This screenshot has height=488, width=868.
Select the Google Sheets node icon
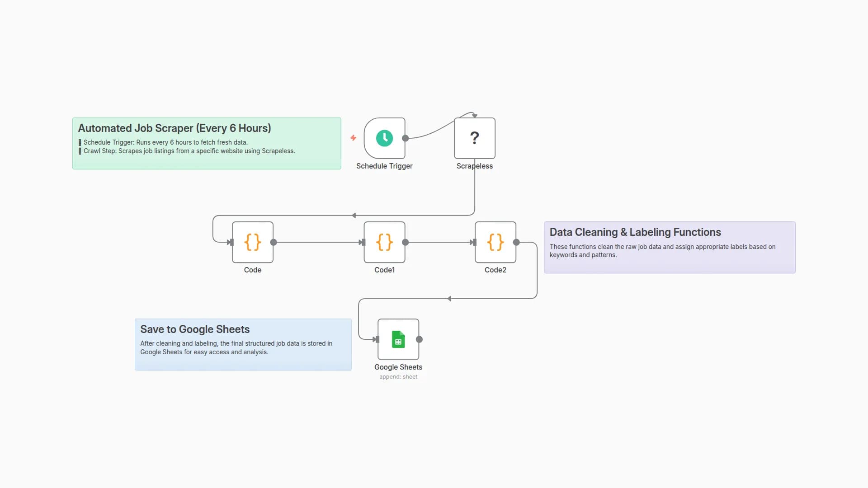click(398, 339)
